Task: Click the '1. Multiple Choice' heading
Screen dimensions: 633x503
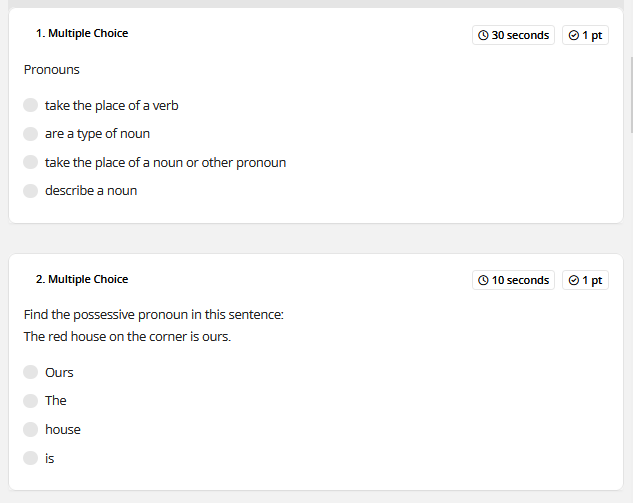Action: click(x=82, y=33)
